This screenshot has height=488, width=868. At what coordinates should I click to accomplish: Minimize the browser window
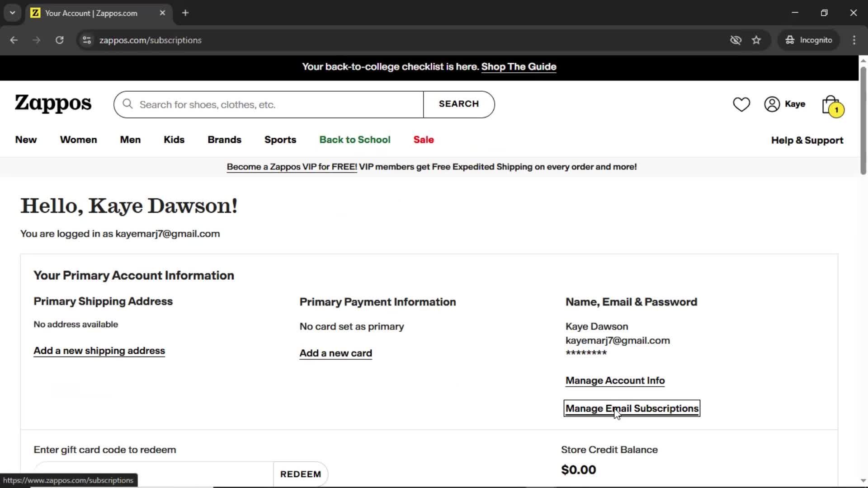pos(795,13)
